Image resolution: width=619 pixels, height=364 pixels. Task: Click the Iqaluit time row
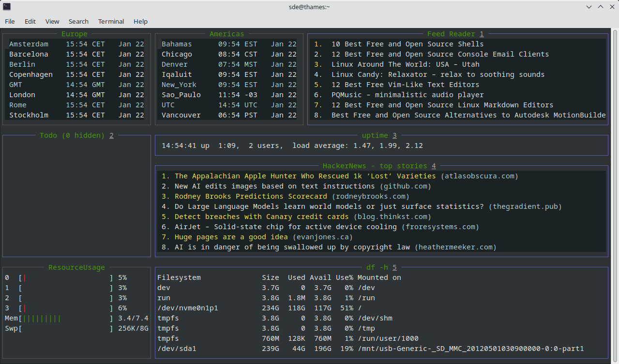(229, 74)
